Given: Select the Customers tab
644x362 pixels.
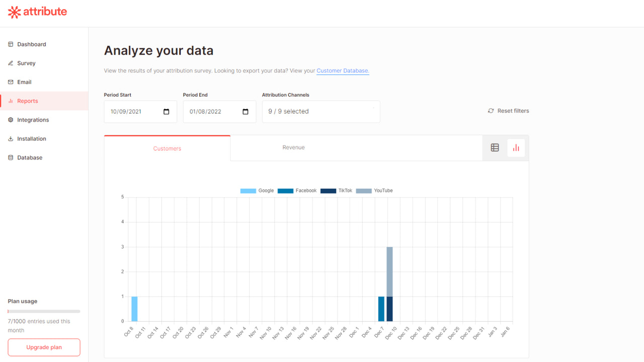Looking at the screenshot, I should (167, 148).
